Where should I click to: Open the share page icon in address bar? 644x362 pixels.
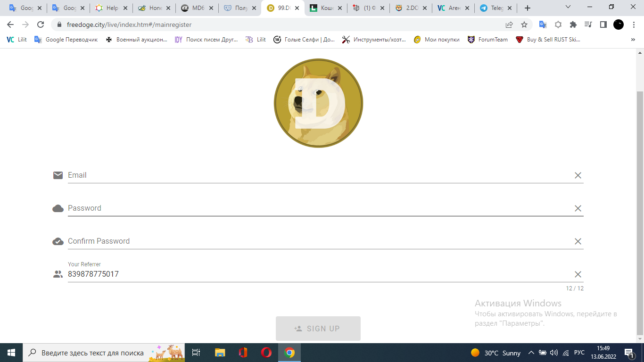pyautogui.click(x=509, y=25)
